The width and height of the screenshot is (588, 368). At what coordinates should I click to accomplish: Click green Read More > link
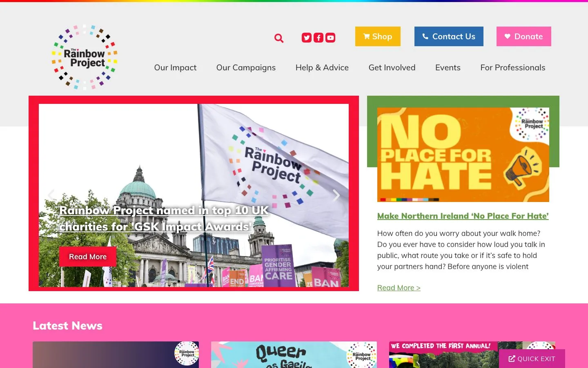[x=399, y=288]
